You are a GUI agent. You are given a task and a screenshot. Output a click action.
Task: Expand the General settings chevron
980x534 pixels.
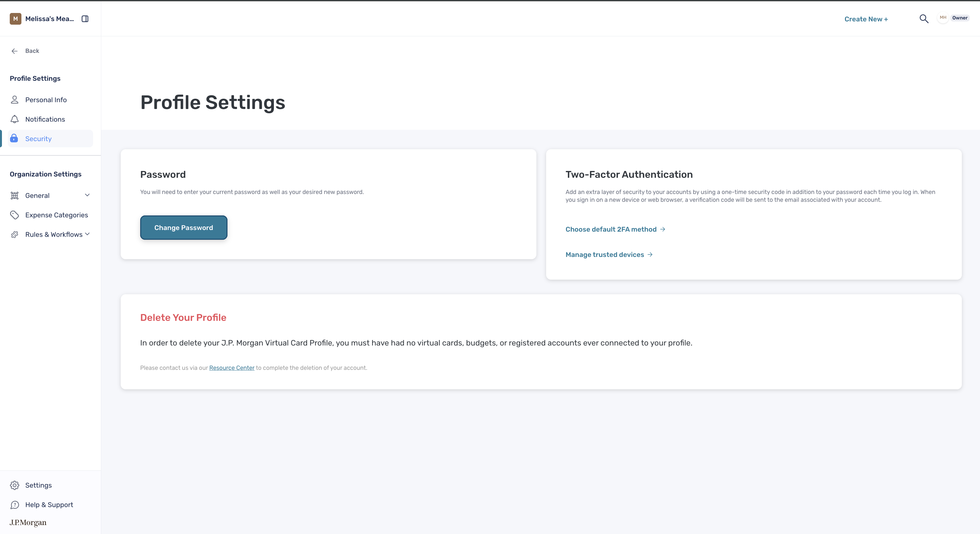click(x=87, y=195)
